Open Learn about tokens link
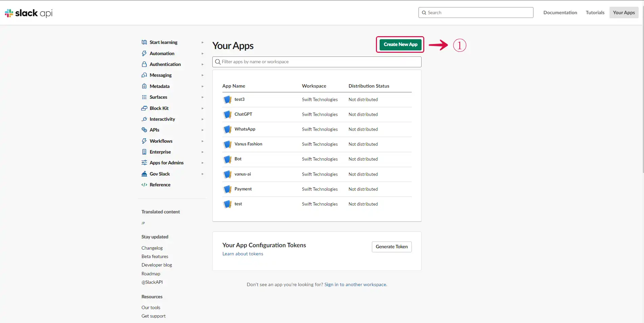The image size is (644, 323). coord(243,254)
